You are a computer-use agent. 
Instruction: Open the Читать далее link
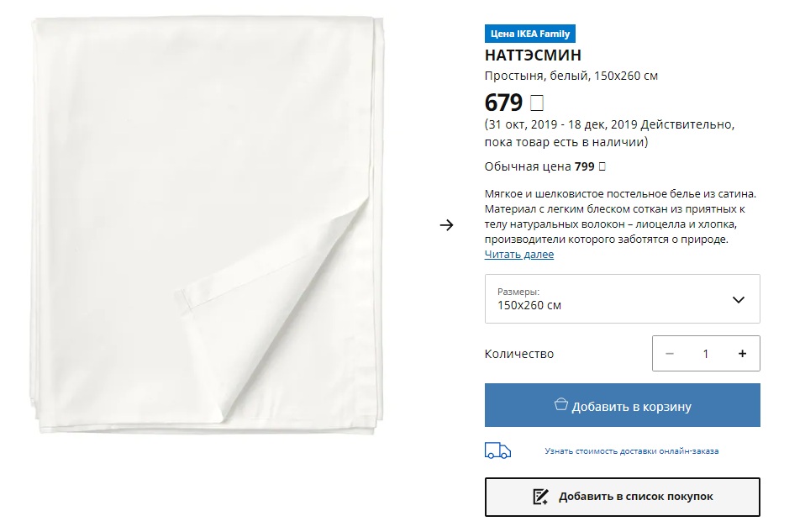pos(519,254)
